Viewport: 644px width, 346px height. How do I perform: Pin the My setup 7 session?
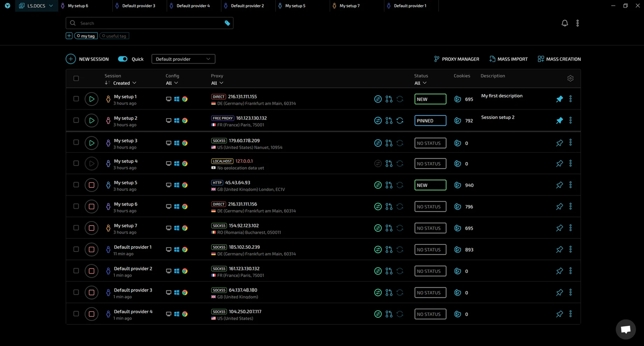(559, 228)
